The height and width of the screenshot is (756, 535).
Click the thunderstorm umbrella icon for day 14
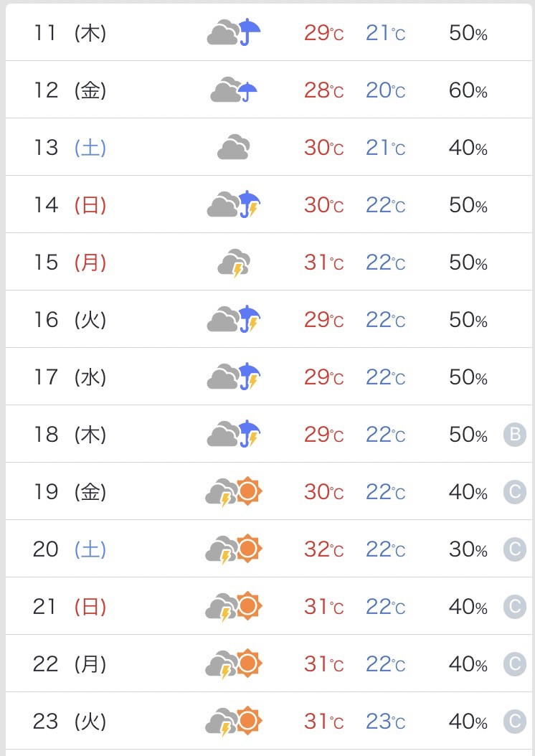point(234,204)
